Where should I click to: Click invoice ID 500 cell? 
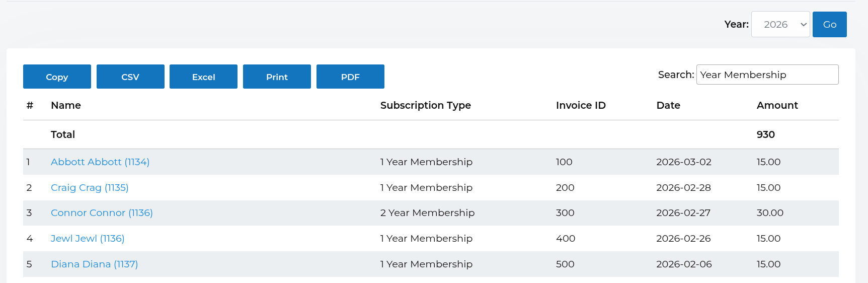565,264
